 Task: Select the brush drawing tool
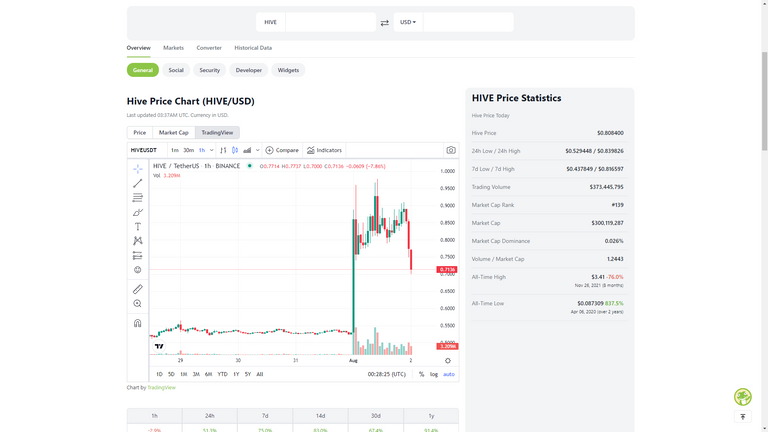click(x=138, y=212)
